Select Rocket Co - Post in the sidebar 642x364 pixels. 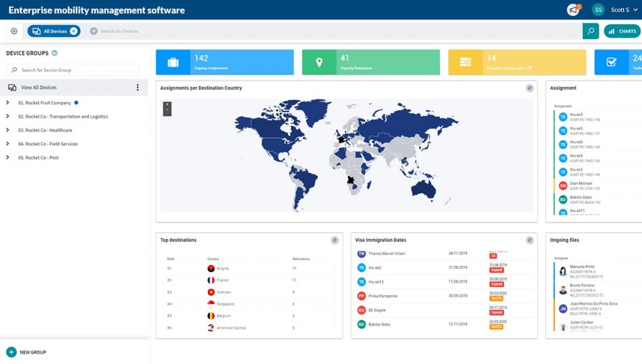(x=39, y=157)
